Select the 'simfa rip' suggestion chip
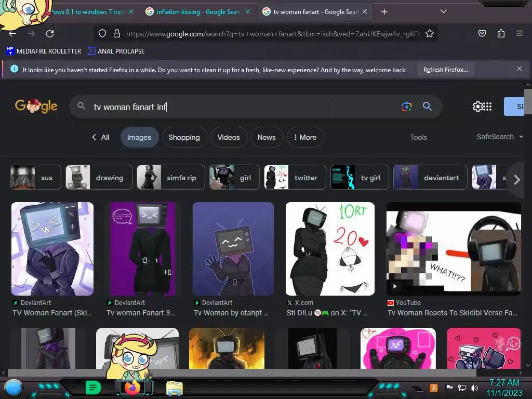The image size is (532, 399). 170,177
